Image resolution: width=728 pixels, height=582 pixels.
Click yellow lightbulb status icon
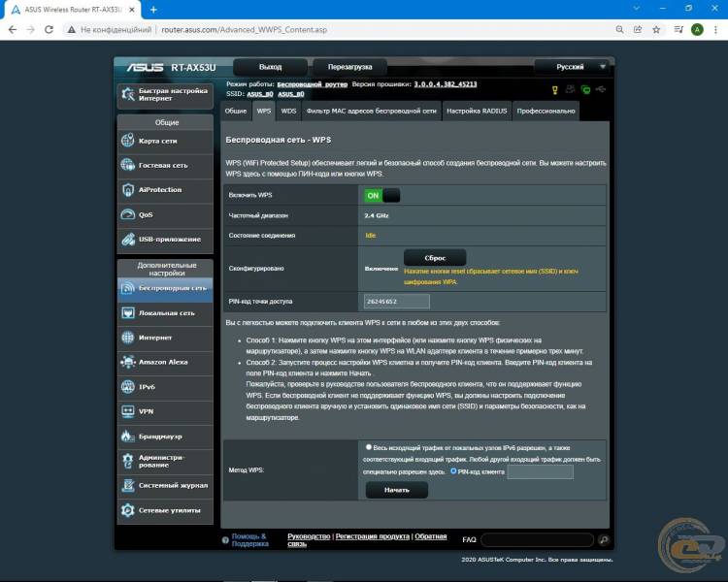click(x=555, y=89)
